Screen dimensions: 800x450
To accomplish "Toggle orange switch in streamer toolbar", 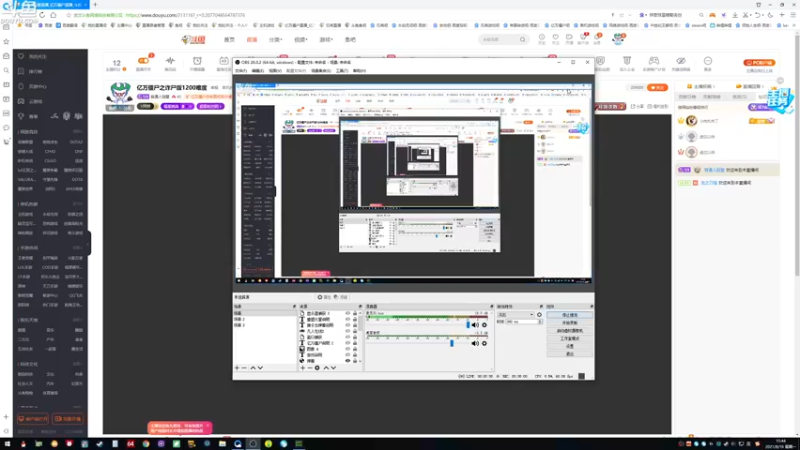I will (x=143, y=61).
